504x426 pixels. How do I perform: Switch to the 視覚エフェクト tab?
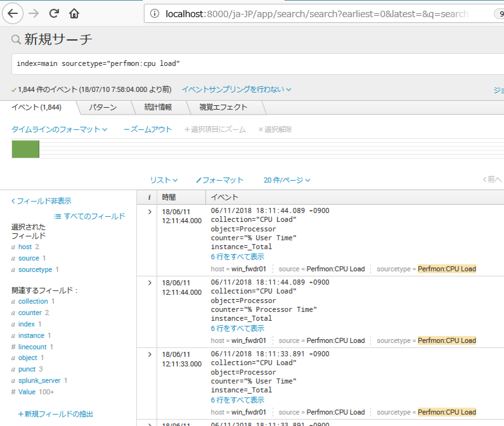223,107
